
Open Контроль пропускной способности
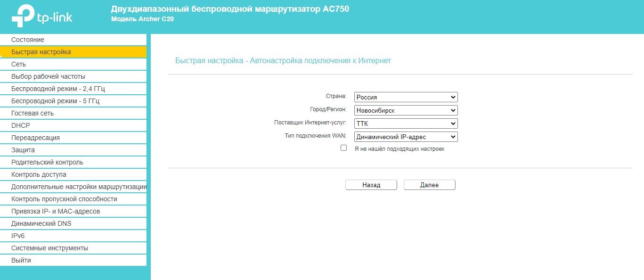(73, 199)
